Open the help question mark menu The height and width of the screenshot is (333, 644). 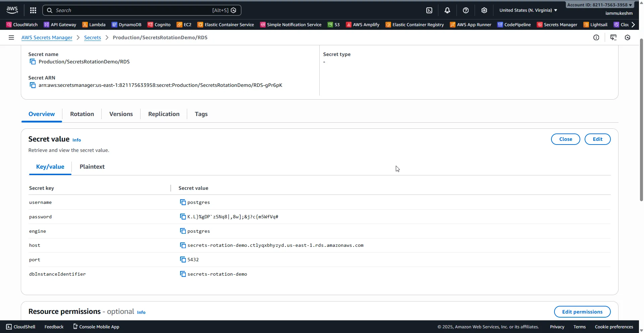pyautogui.click(x=466, y=10)
